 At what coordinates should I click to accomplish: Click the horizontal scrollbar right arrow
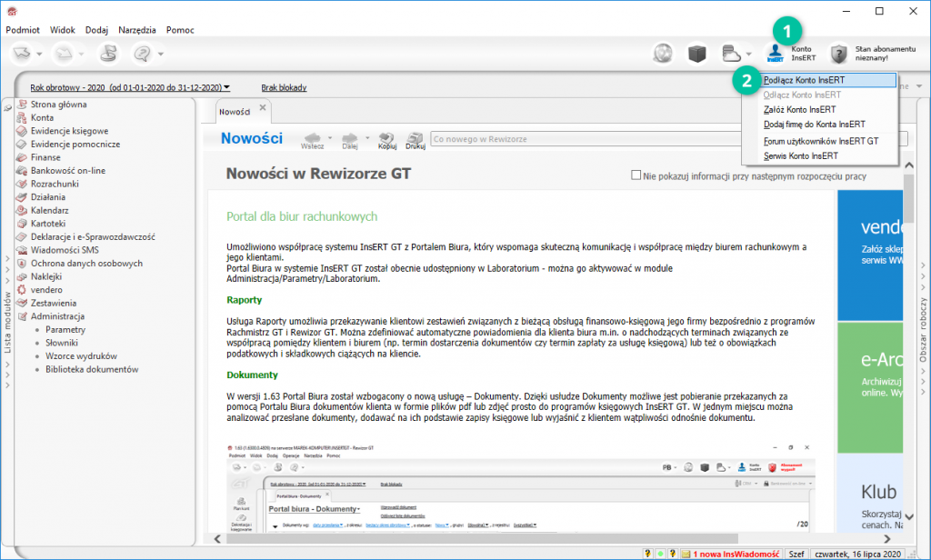tap(887, 538)
